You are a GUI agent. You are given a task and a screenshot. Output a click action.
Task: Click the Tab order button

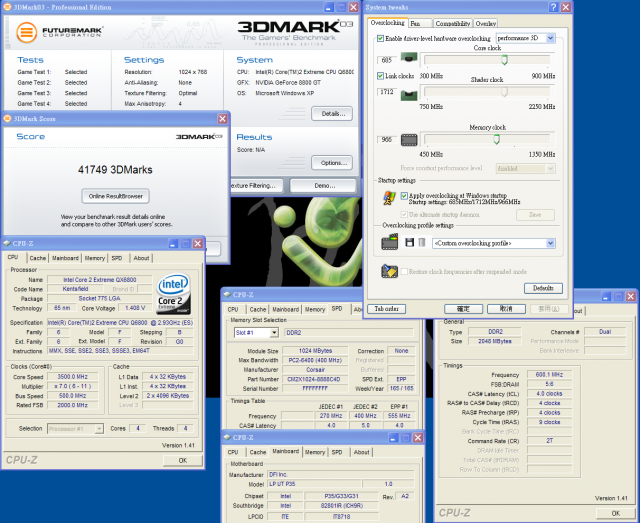point(386,309)
